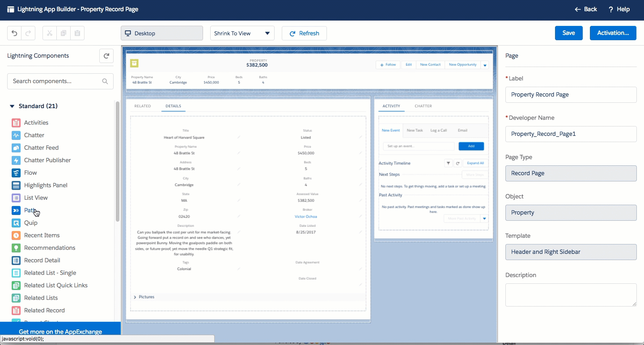Image resolution: width=644 pixels, height=345 pixels.
Task: Select the Flow component icon
Action: pos(16,172)
